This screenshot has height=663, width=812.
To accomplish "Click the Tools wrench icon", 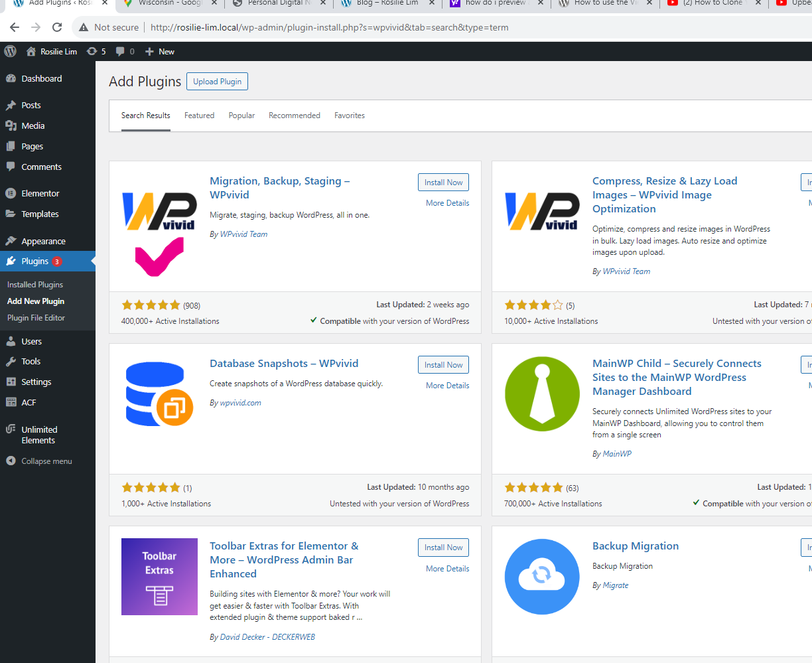I will [11, 361].
